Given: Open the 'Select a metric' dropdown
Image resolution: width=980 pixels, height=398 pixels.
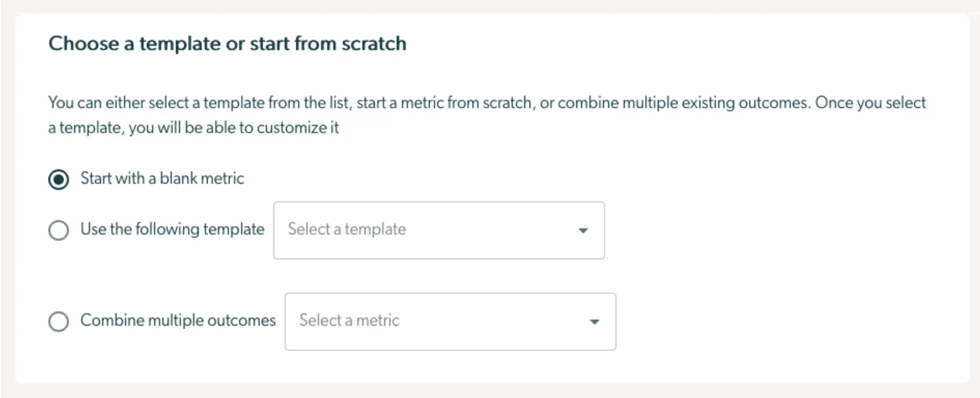Looking at the screenshot, I should [449, 321].
